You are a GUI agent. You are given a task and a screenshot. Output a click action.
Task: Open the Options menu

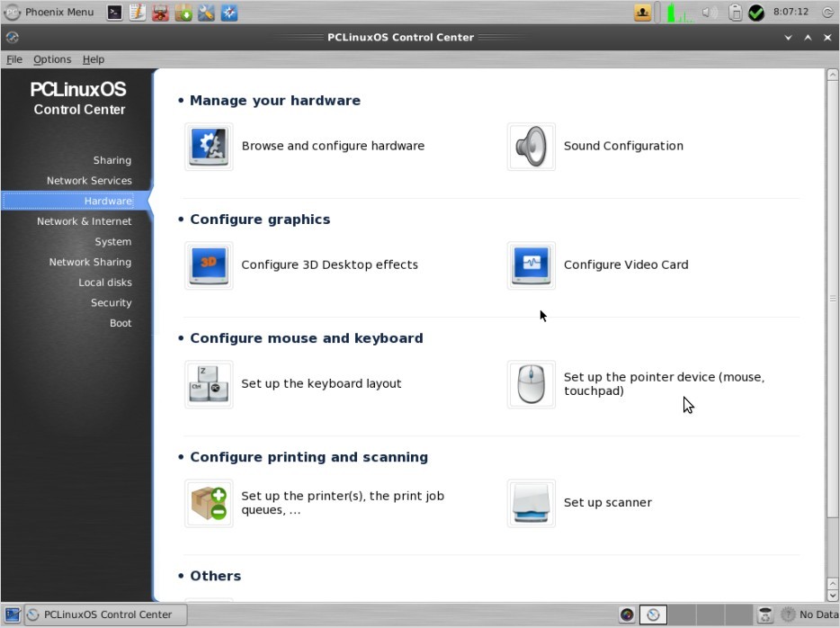coord(52,59)
